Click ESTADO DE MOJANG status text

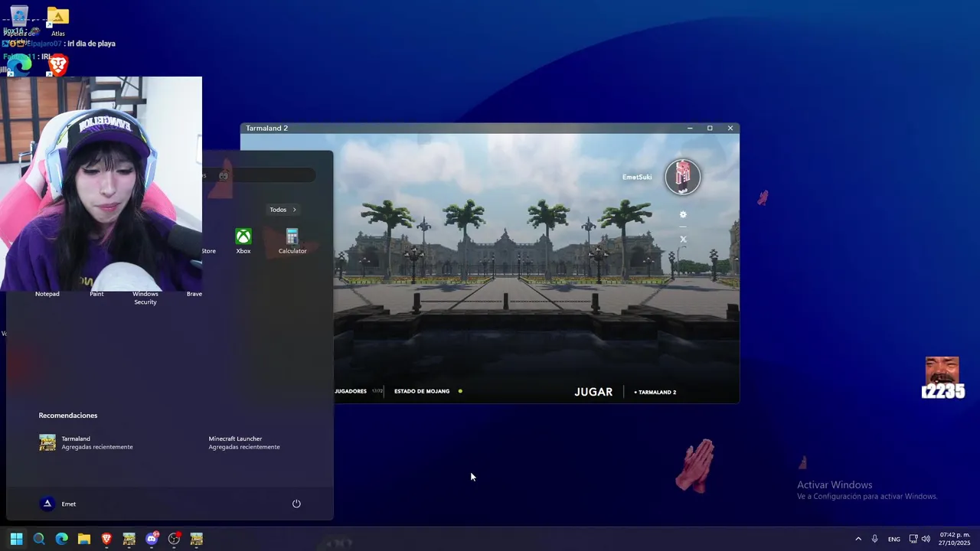pos(422,391)
